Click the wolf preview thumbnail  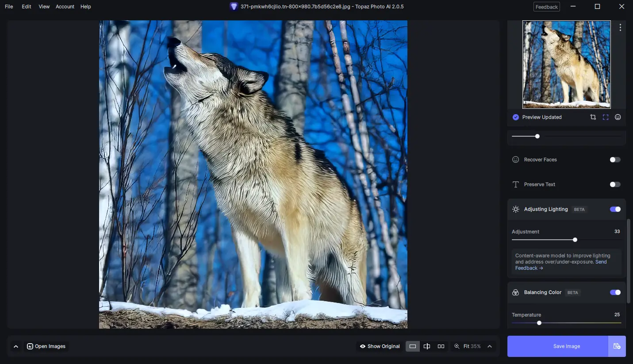567,64
